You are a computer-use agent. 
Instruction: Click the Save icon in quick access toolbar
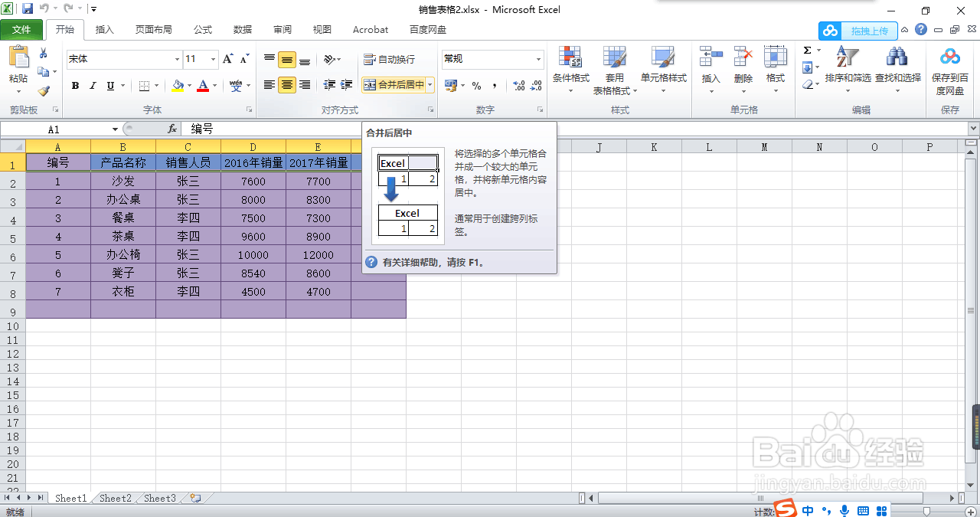[x=28, y=9]
